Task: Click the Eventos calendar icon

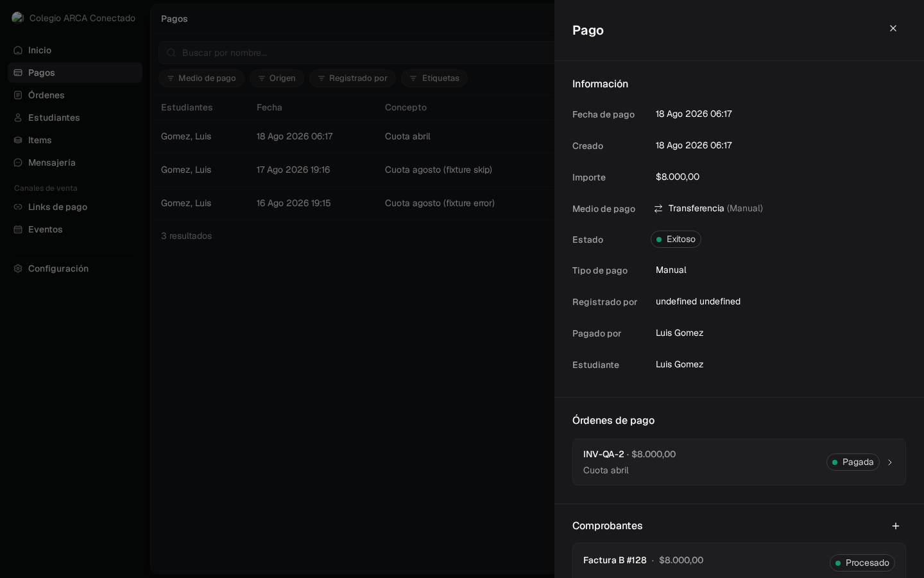Action: pos(18,229)
